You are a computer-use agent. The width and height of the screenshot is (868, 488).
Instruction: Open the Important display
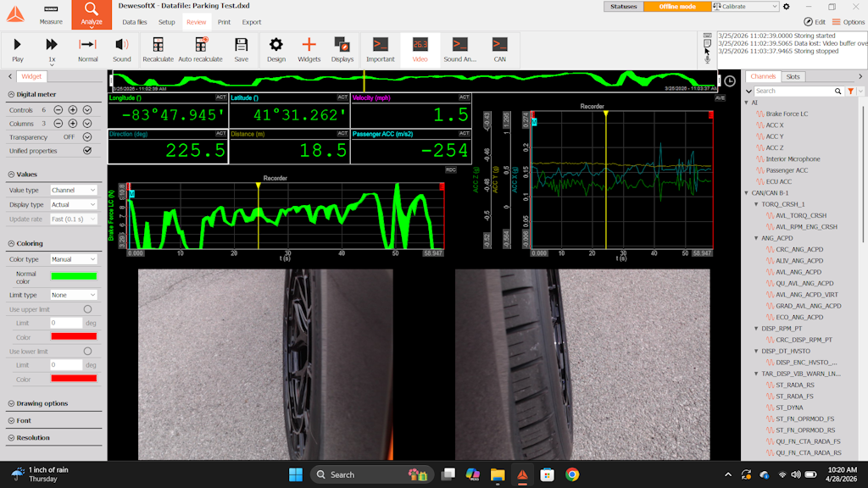tap(381, 49)
